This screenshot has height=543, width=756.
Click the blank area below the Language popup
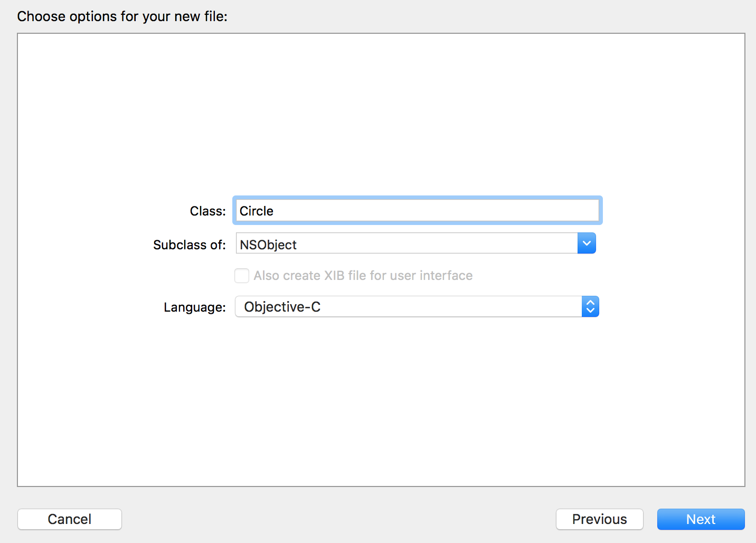point(380,401)
